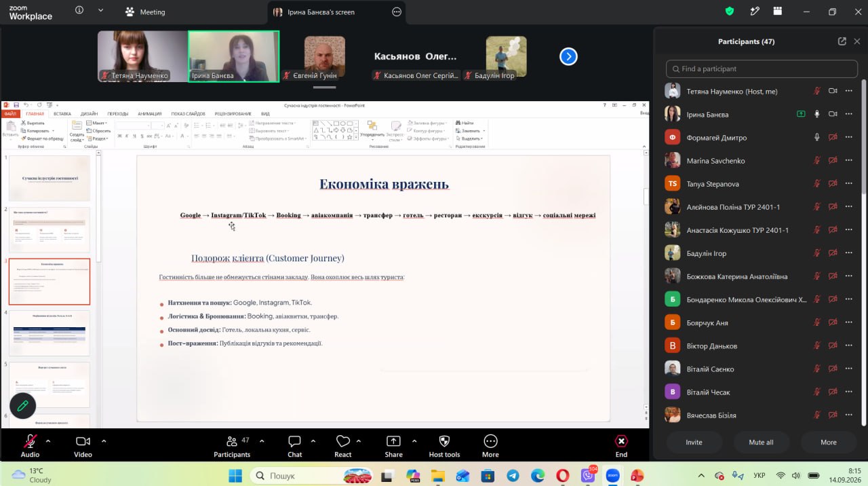868x486 pixels.
Task: Open options for Ірина Банєва's screen tab
Action: [x=397, y=12]
